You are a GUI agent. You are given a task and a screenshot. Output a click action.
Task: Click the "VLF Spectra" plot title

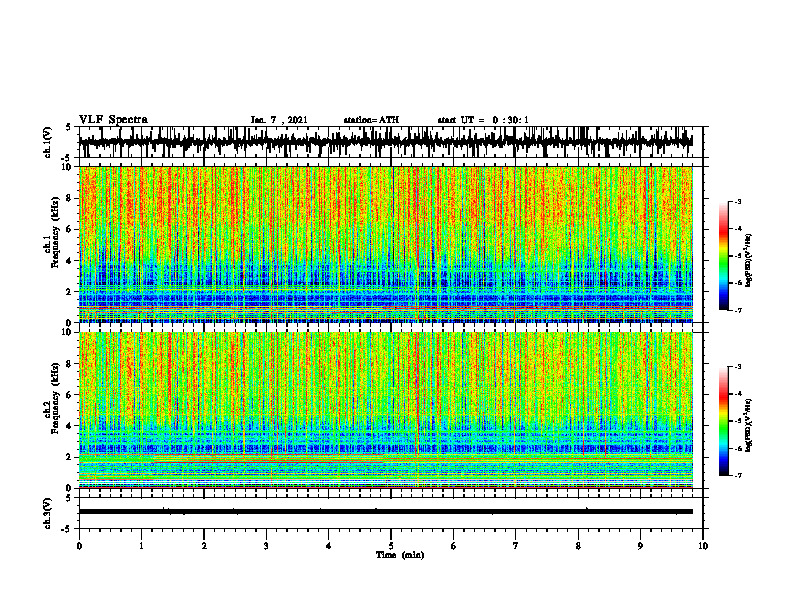(x=113, y=120)
